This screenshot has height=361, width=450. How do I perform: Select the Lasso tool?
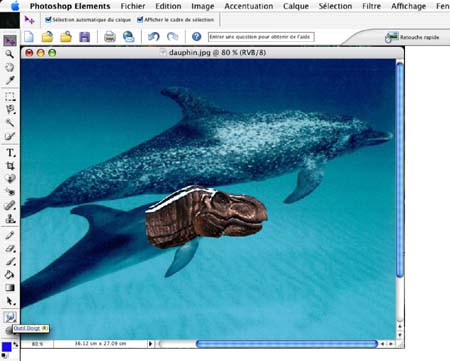click(x=10, y=110)
